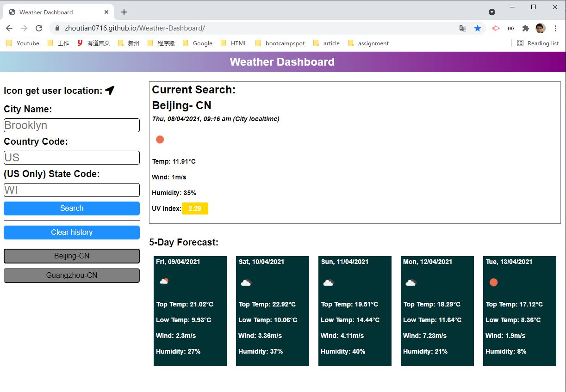Click the Clear history button
This screenshot has width=566, height=392.
(x=72, y=233)
